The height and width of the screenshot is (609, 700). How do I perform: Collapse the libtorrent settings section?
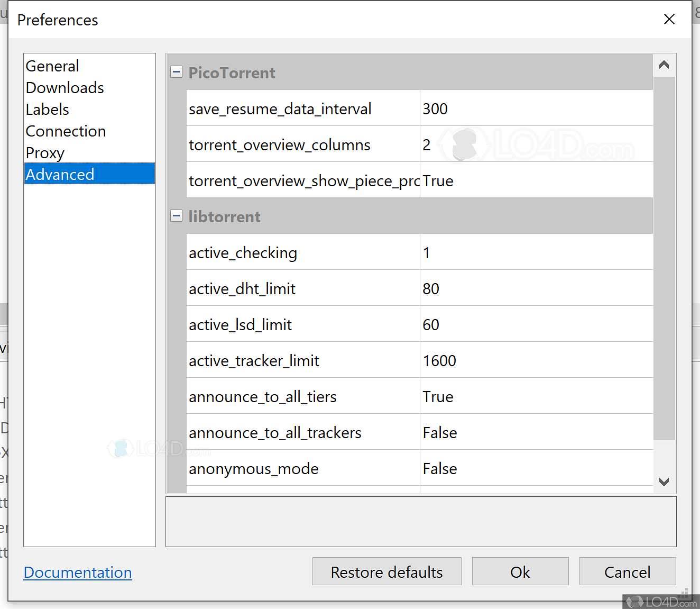pyautogui.click(x=176, y=215)
